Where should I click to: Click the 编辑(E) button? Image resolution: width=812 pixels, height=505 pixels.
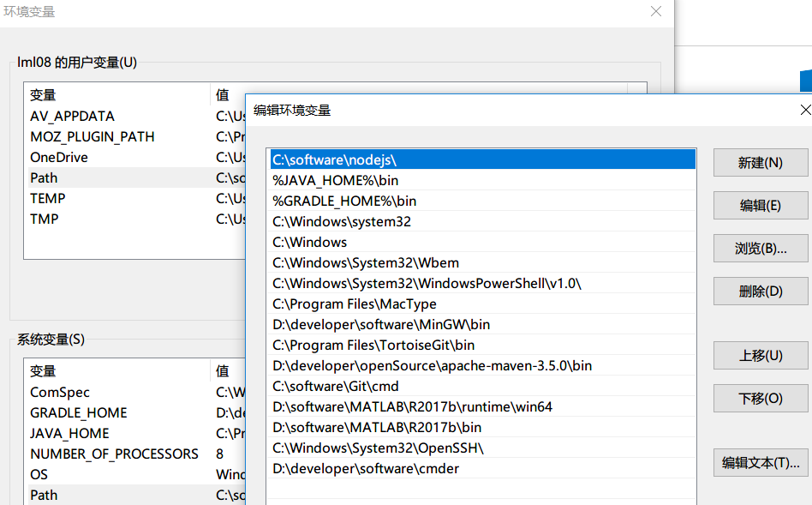click(759, 206)
